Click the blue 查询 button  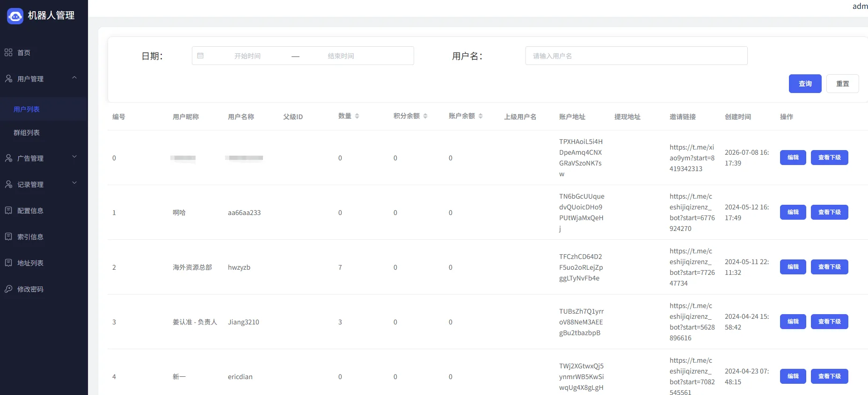click(x=805, y=84)
